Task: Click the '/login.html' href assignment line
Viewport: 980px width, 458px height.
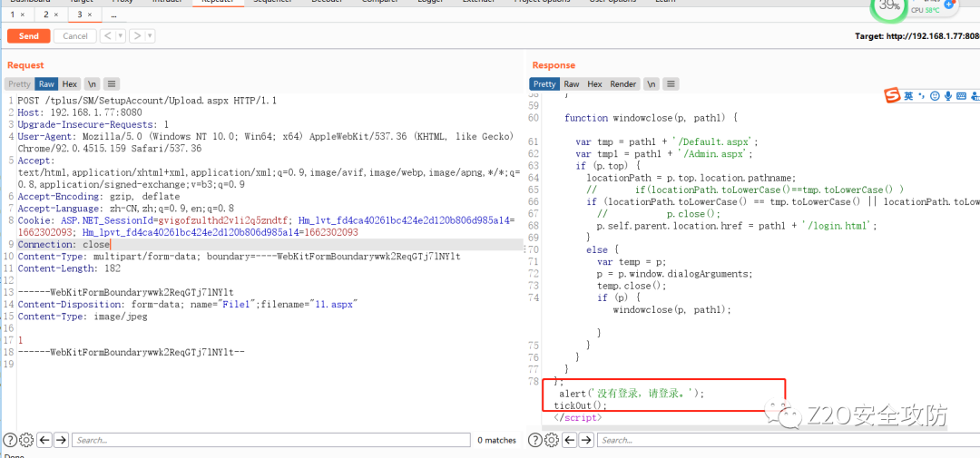Action: pos(737,226)
